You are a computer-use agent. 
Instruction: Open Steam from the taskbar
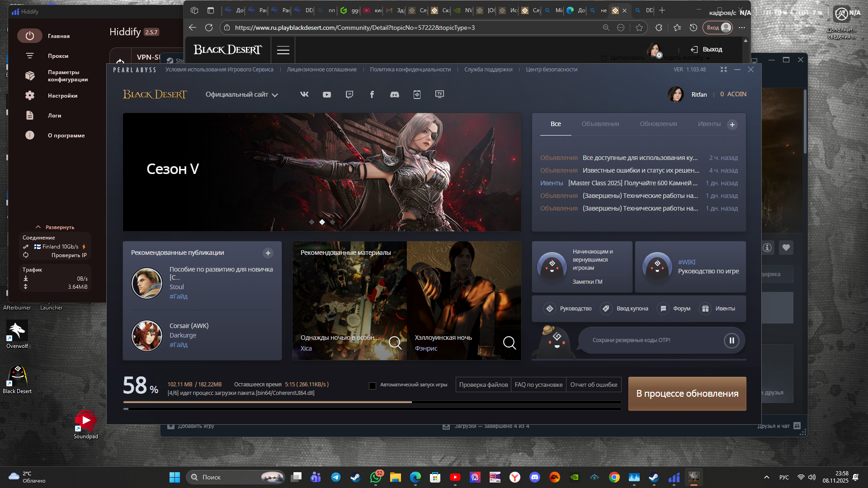355,477
